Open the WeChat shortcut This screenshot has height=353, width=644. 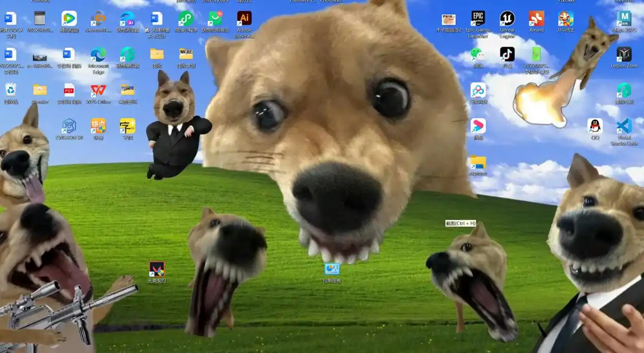(478, 54)
